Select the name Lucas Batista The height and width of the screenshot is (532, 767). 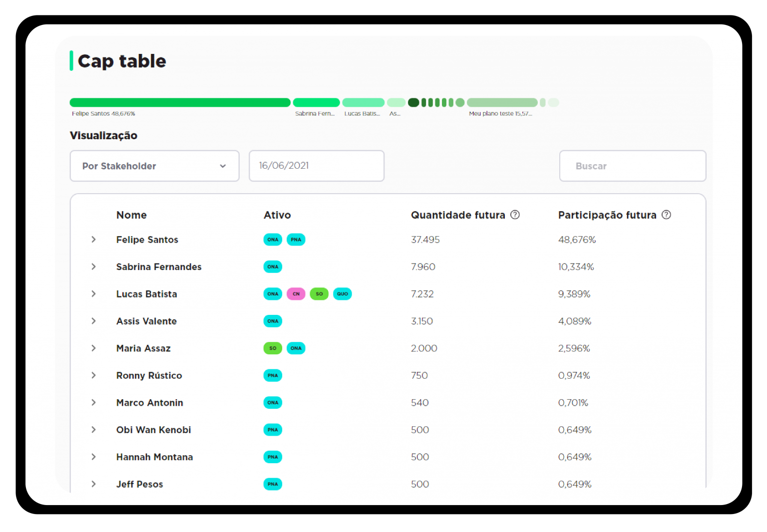[146, 294]
